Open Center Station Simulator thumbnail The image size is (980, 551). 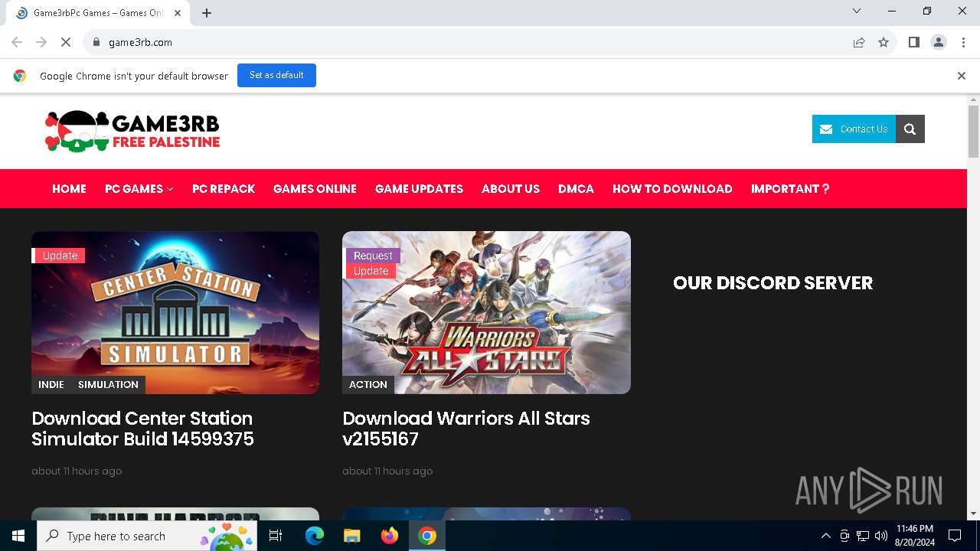(175, 312)
